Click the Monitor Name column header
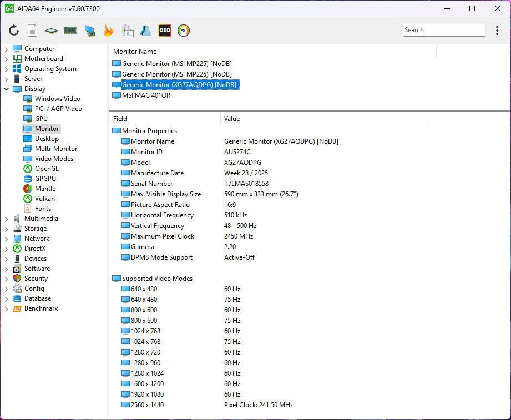 tap(273, 52)
